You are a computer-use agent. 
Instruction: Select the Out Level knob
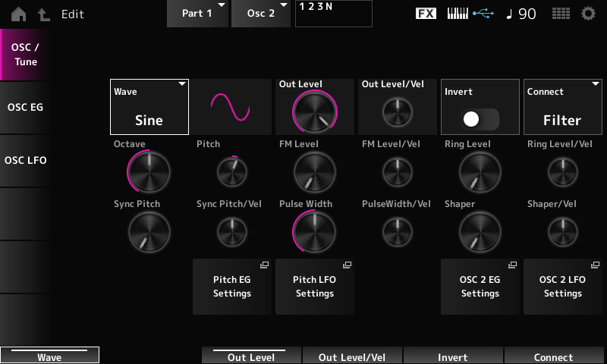point(314,113)
